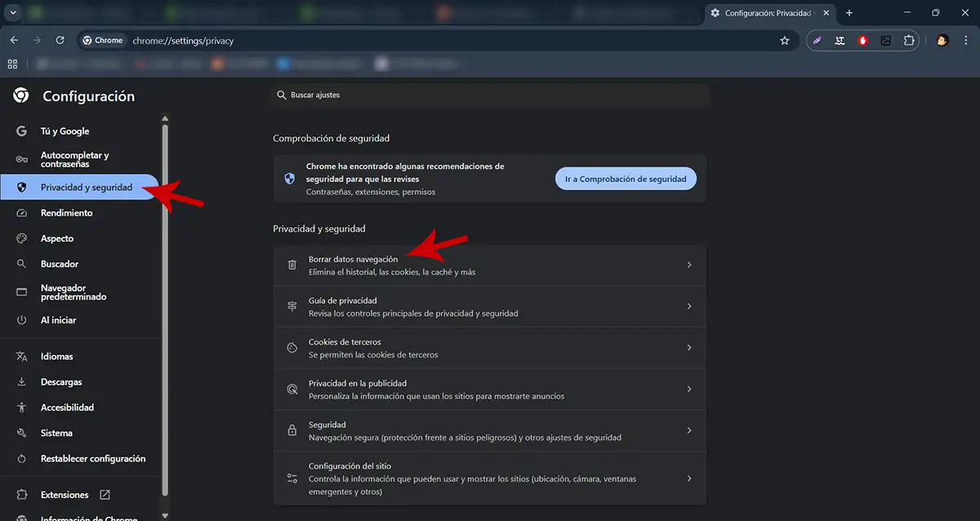980x521 pixels.
Task: Open the three-dot Chrome menu
Action: pos(964,39)
